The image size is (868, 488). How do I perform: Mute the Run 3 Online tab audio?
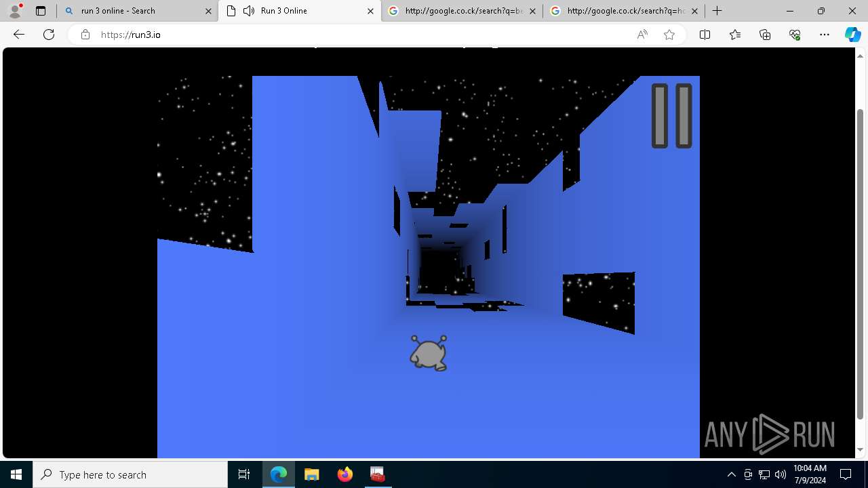click(249, 11)
